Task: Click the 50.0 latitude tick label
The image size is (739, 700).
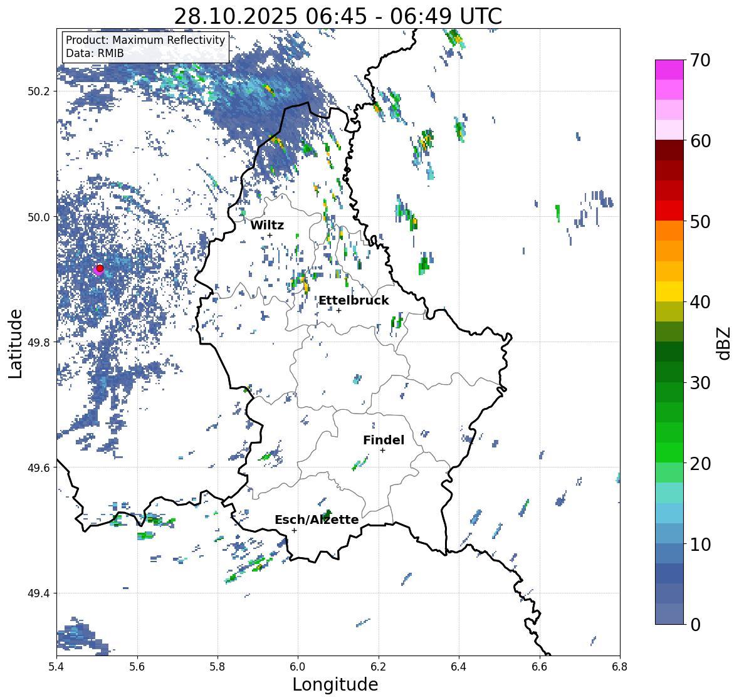Action: pyautogui.click(x=39, y=217)
